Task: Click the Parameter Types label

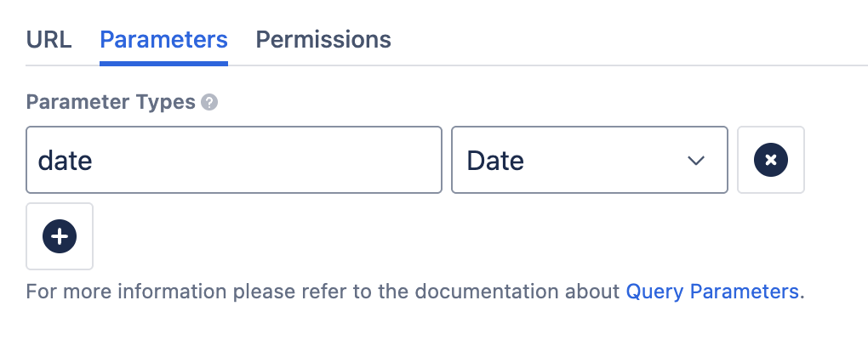Action: coord(111,103)
